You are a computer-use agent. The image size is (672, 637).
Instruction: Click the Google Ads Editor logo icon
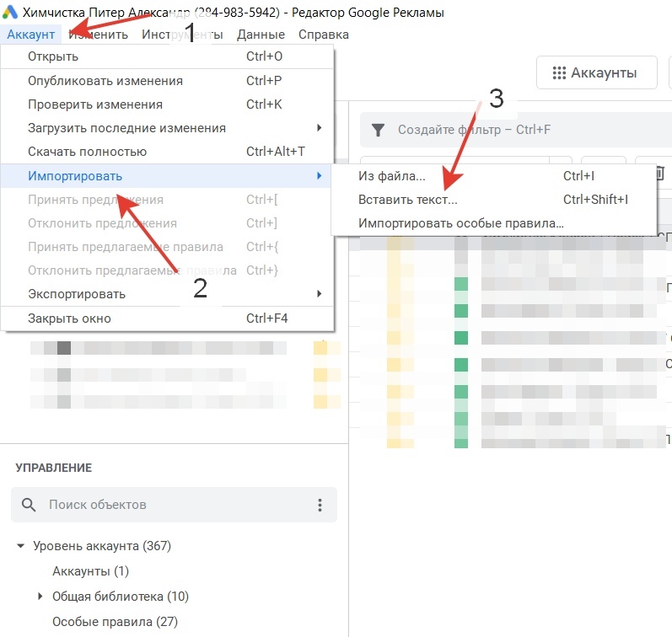pos(10,12)
